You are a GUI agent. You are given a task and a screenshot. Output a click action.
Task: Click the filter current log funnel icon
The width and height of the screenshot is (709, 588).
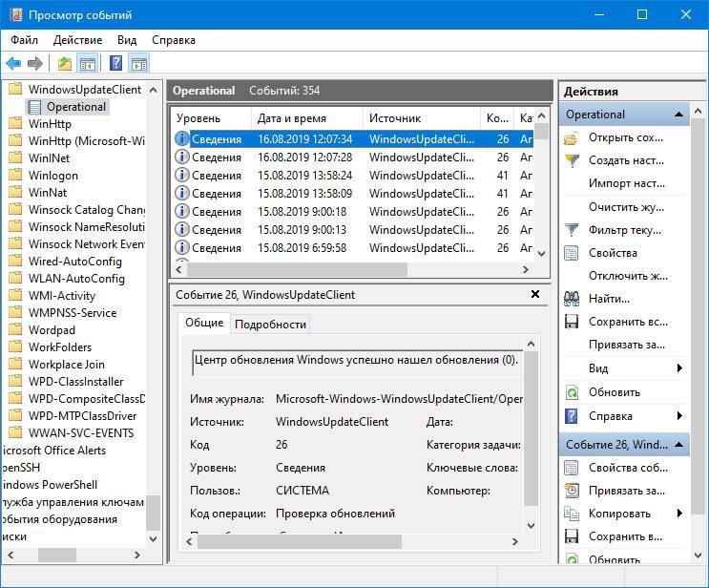pyautogui.click(x=572, y=230)
